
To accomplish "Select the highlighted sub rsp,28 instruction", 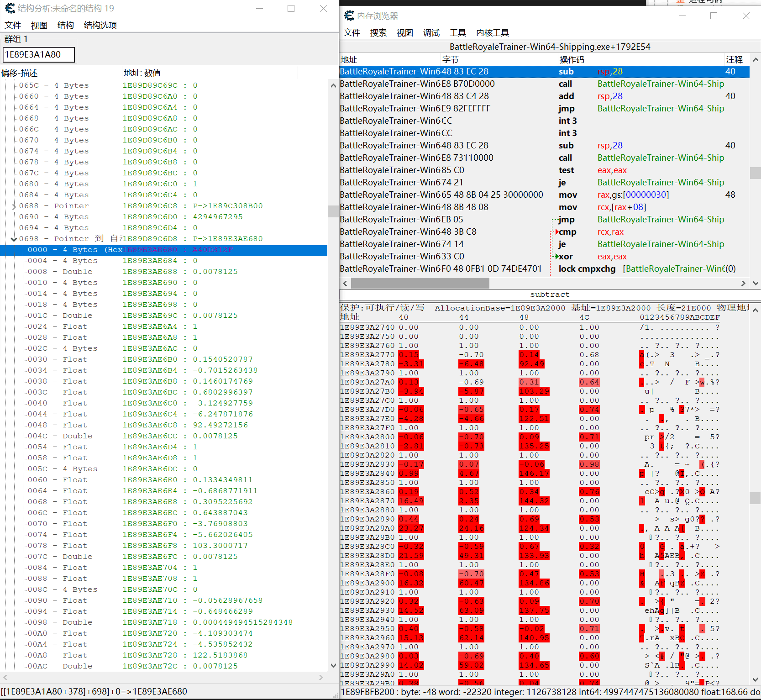I will point(545,72).
